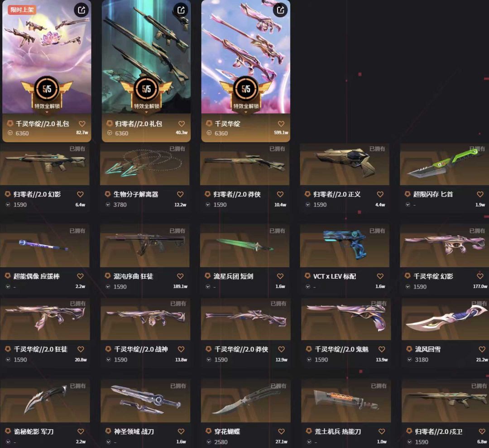Open 荒土机兵 热能刀 item title
The height and width of the screenshot is (448, 489).
tap(338, 431)
